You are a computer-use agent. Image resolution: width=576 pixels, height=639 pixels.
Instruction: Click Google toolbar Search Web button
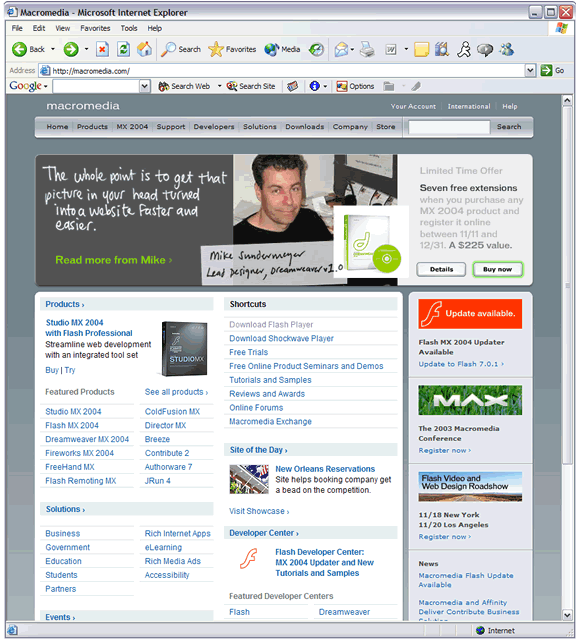pyautogui.click(x=184, y=86)
